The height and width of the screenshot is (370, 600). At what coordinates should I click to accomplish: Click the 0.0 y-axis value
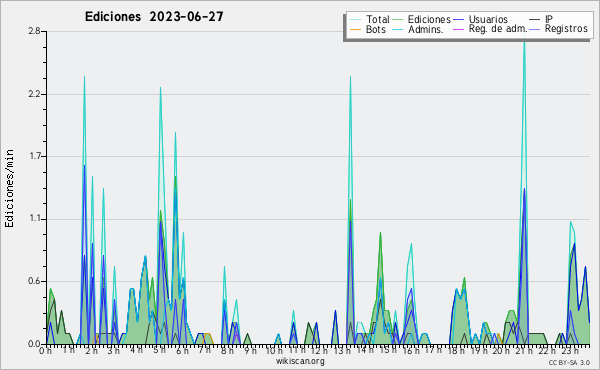click(34, 344)
